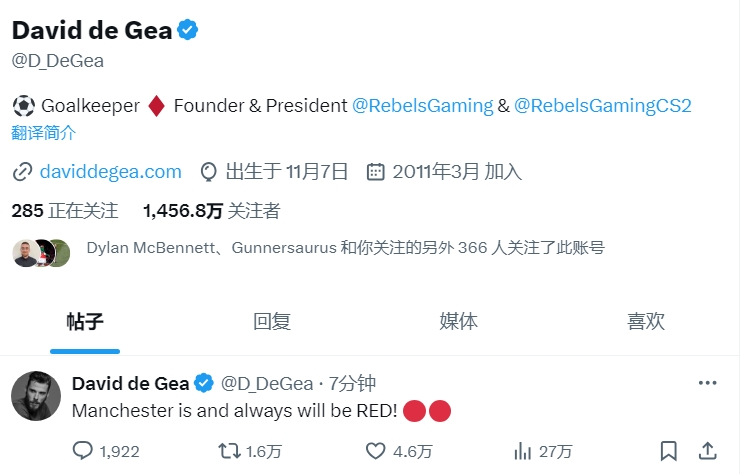Click 翻译简介 to translate bio
This screenshot has width=745, height=474.
click(x=44, y=132)
